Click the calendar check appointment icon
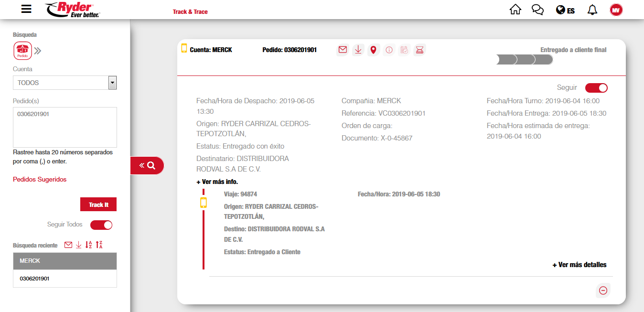The width and height of the screenshot is (644, 312). (x=404, y=50)
